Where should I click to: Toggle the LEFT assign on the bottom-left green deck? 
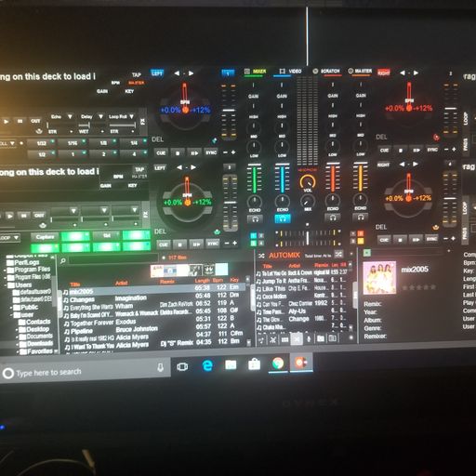pos(160,168)
